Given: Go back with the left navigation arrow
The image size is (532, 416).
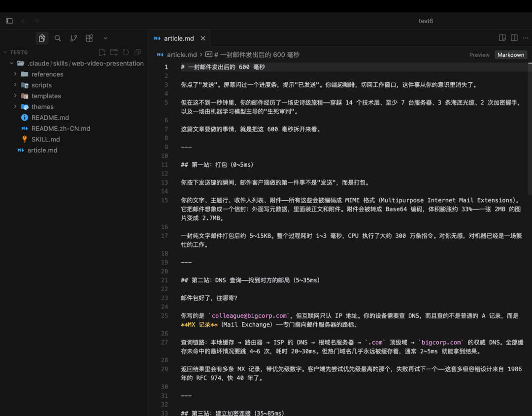Looking at the screenshot, I should 24,21.
